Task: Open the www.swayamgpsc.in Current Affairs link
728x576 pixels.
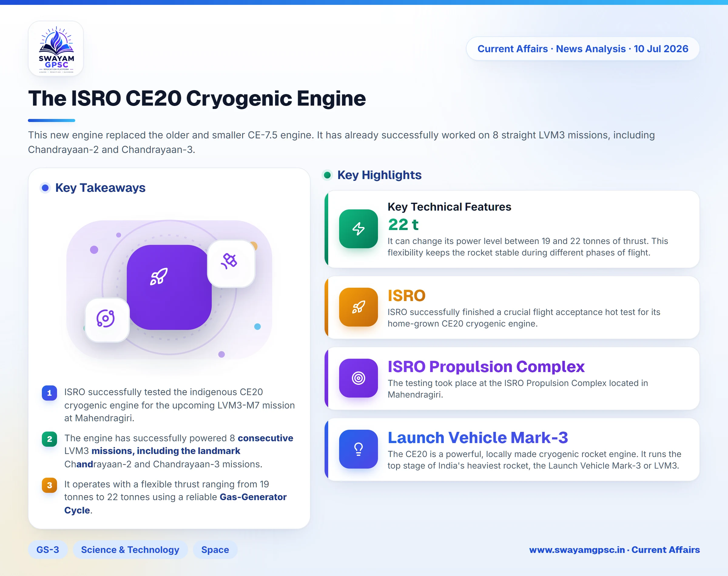Action: (x=615, y=550)
